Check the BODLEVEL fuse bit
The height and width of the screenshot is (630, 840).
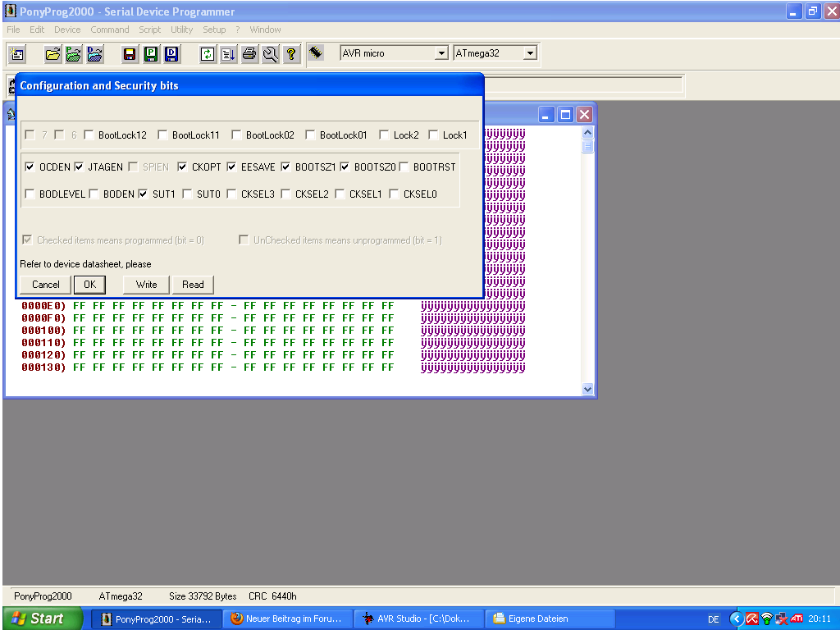tap(30, 194)
